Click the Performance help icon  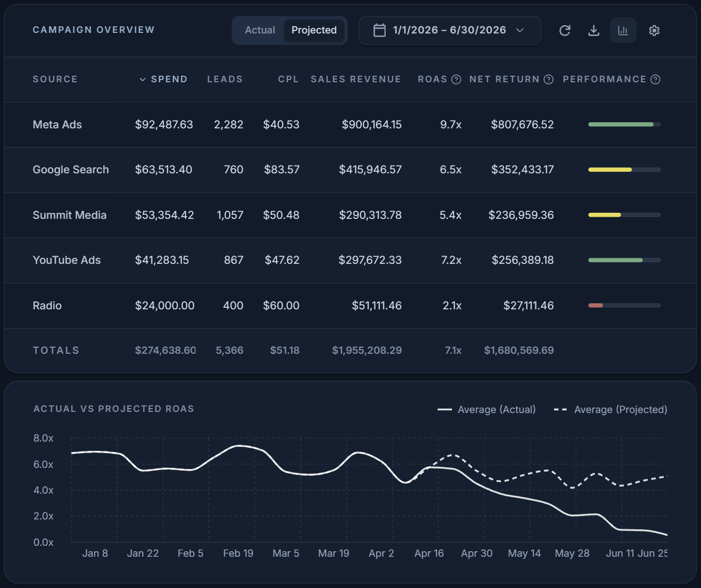(x=655, y=80)
